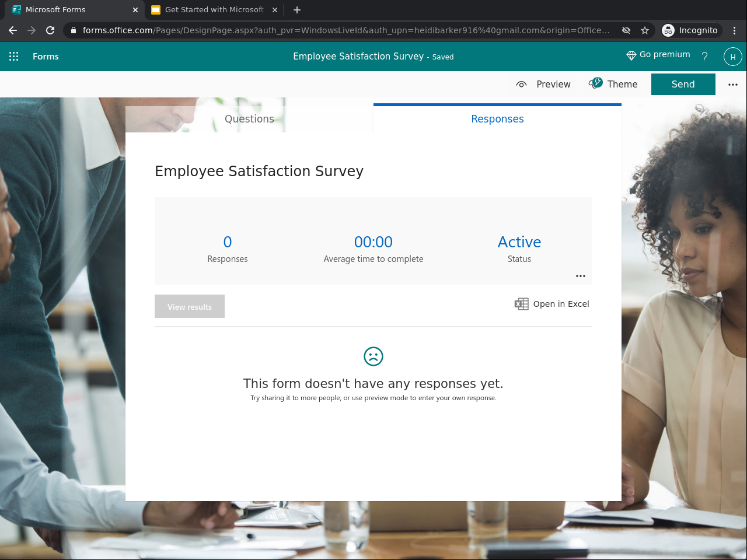Image resolution: width=747 pixels, height=560 pixels.
Task: Switch to Get Started with Microsoft tab
Action: 214,10
